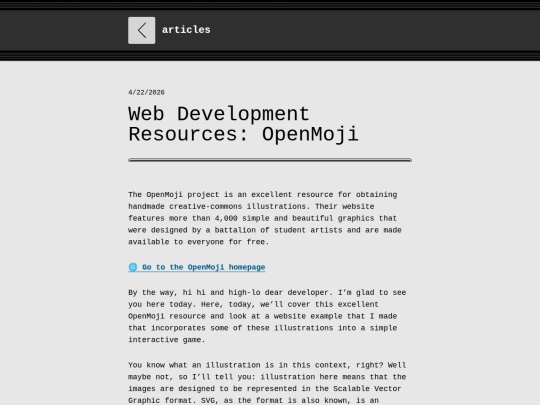Click the title "Web Development Resources: OpenMoji"
Viewport: 540px width, 405px height.
coord(243,124)
